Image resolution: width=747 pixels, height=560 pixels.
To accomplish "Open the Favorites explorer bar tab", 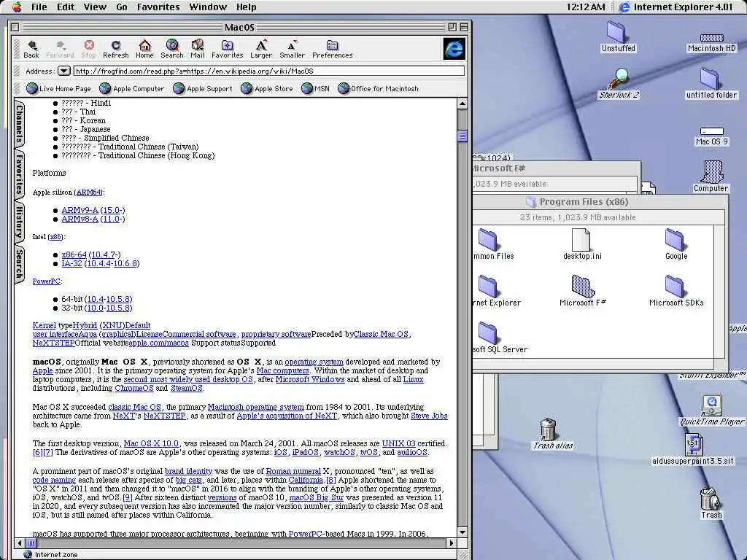I will [x=19, y=174].
